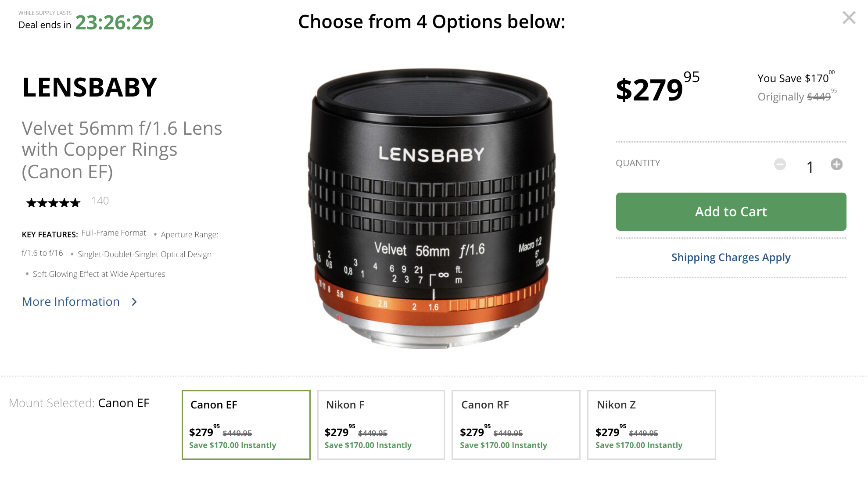Click the Add to Cart button
This screenshot has width=868, height=487.
coord(731,211)
